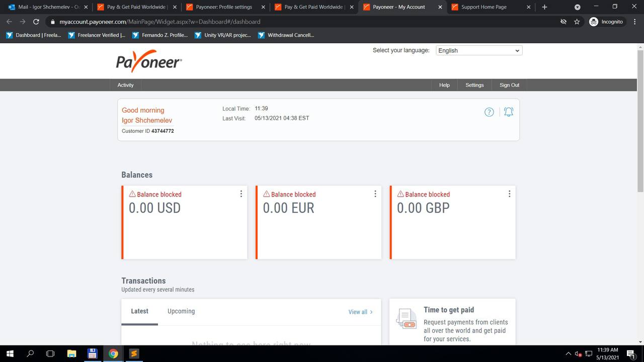
Task: Open the Chrome three-dot menu
Action: pyautogui.click(x=634, y=22)
